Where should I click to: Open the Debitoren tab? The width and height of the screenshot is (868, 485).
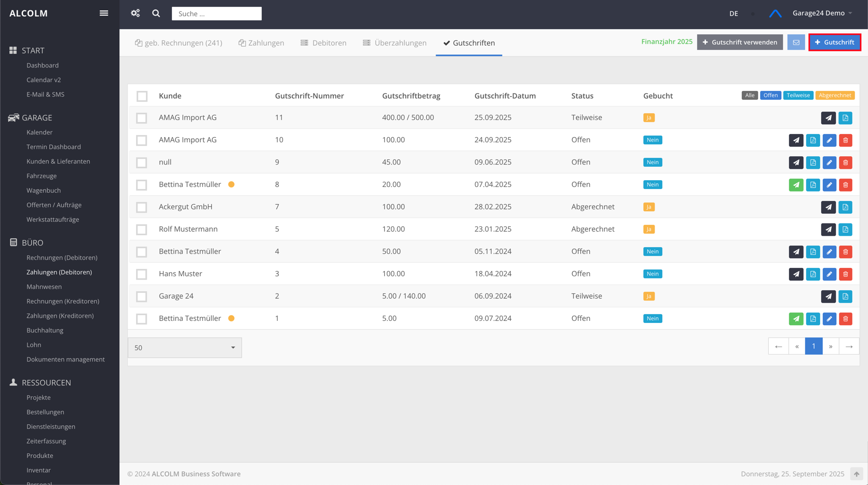[x=323, y=43]
